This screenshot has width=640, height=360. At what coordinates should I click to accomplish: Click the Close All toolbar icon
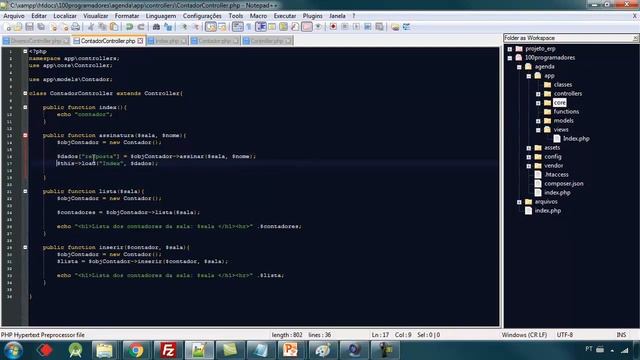64,27
